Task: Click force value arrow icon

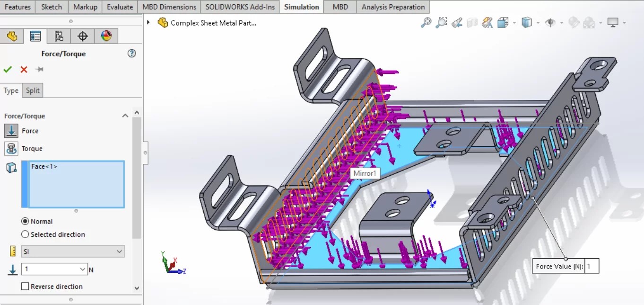Action: 12,269
